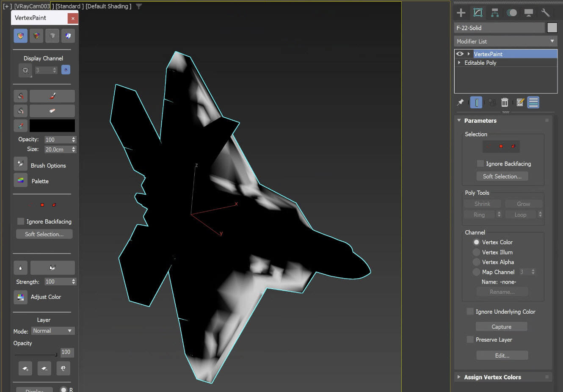
Task: Click the viewport filter funnel icon
Action: (x=139, y=6)
